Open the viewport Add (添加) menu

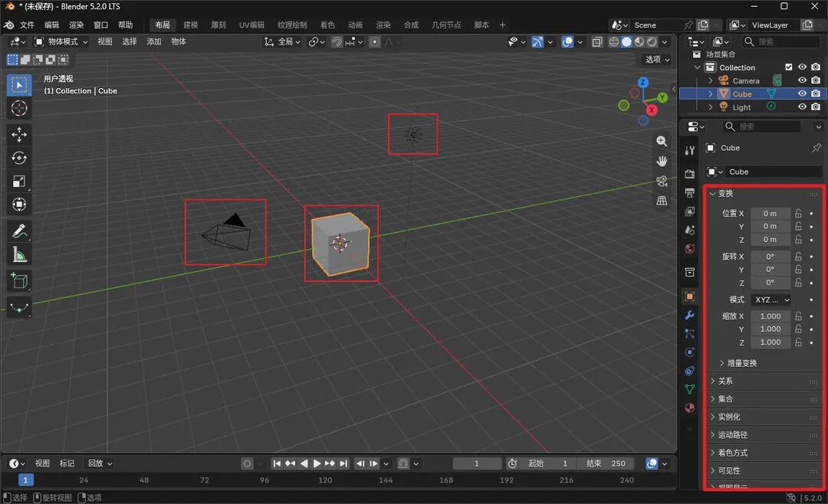pyautogui.click(x=153, y=41)
